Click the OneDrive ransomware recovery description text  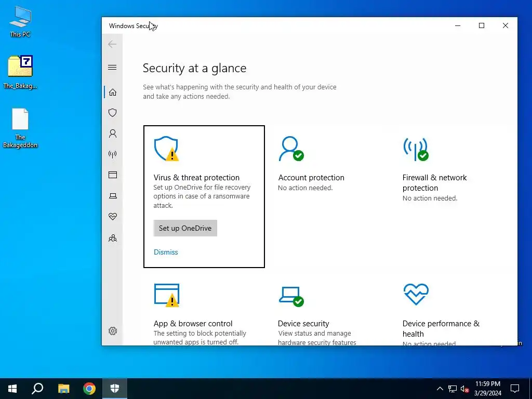pos(202,196)
